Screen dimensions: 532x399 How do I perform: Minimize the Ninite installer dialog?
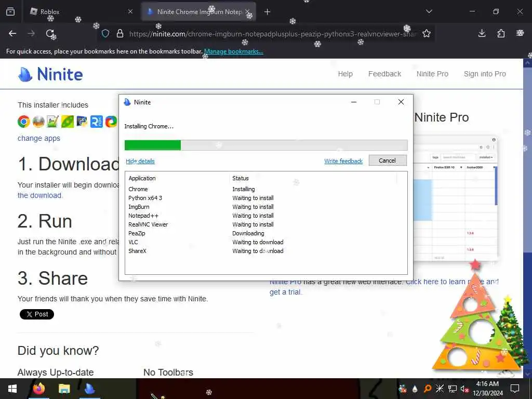353,102
